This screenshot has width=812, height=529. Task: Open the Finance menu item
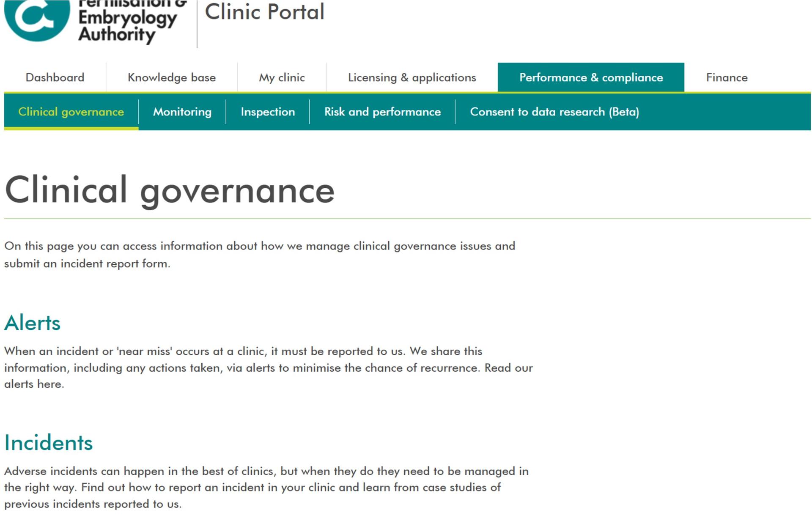727,78
